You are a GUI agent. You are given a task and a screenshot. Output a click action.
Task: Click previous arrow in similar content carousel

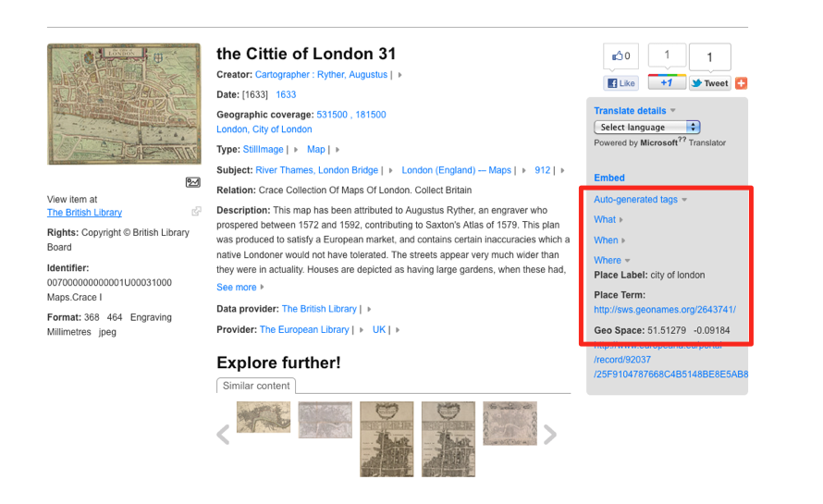(x=223, y=435)
